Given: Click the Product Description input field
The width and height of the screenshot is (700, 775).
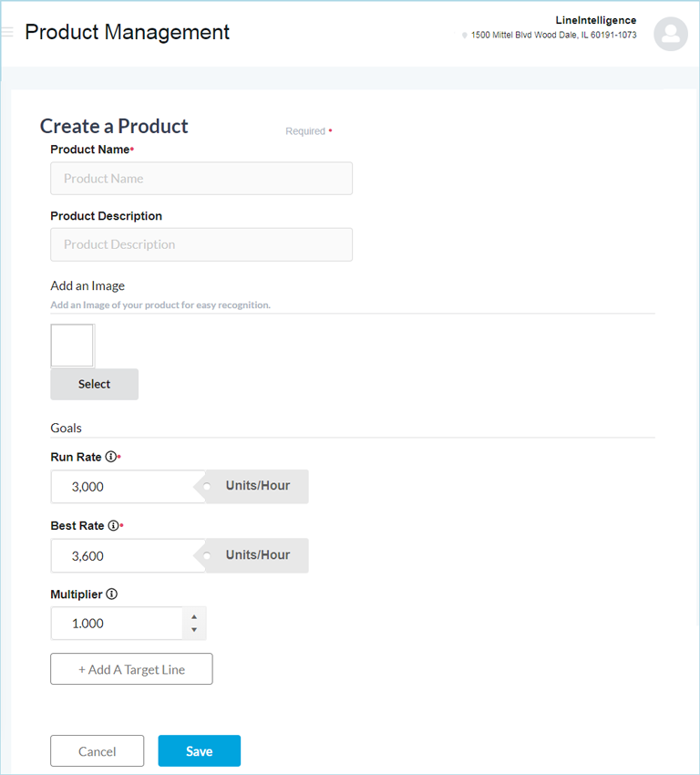Looking at the screenshot, I should click(x=201, y=244).
